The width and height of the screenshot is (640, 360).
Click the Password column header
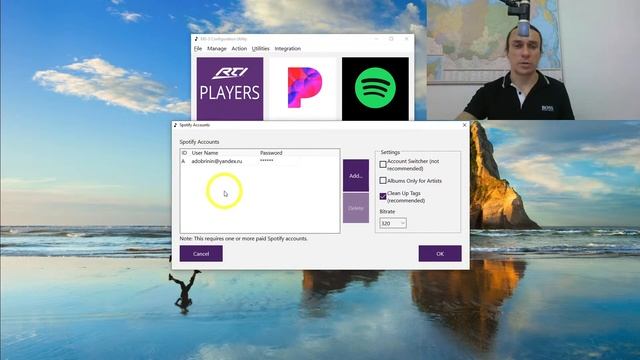pyautogui.click(x=271, y=153)
